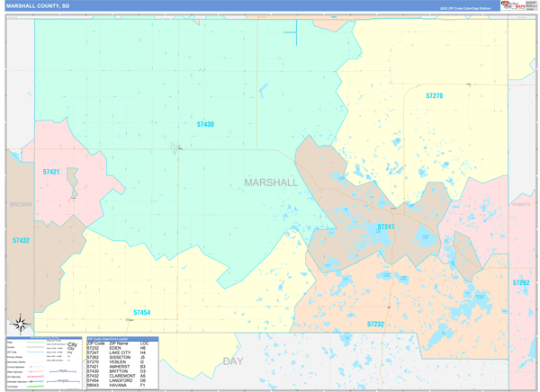This screenshot has width=540, height=392.
Task: Select the 57232 ZIP code label
Action: (x=375, y=324)
